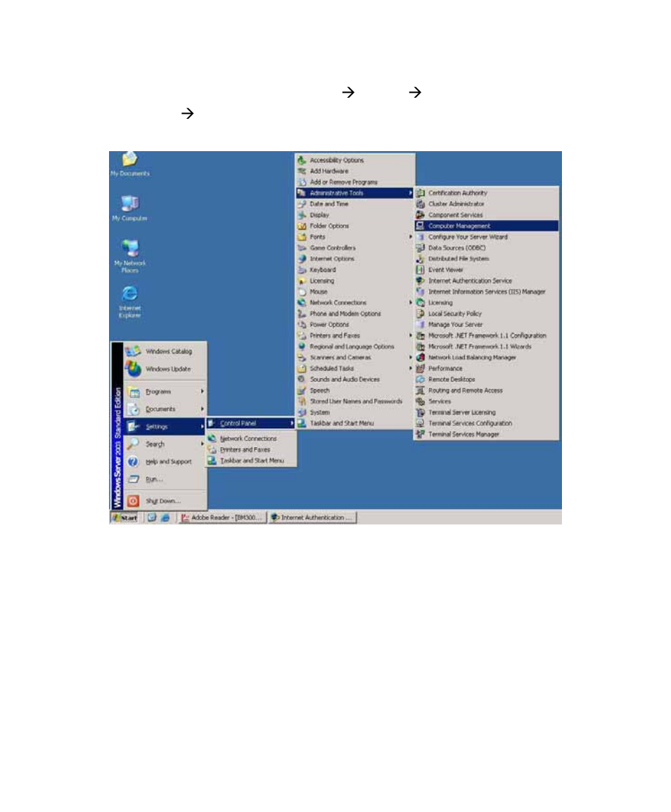Open My Network Places desktop icon

129,256
